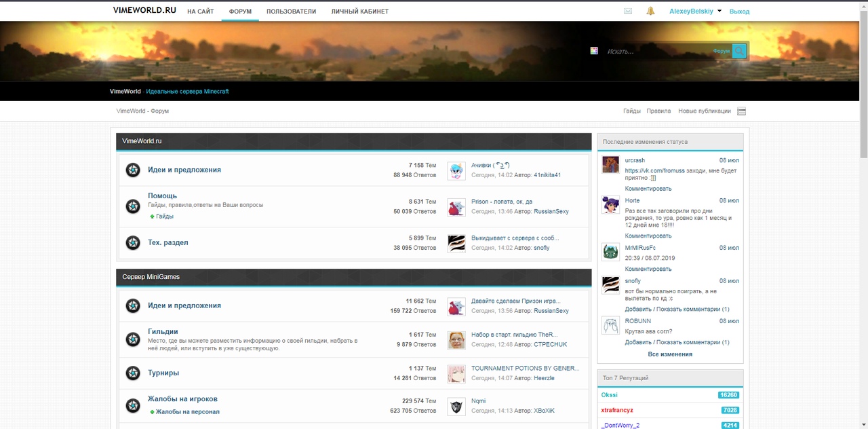Open Horte's avatar in status updates
This screenshot has width=868, height=429.
(610, 205)
